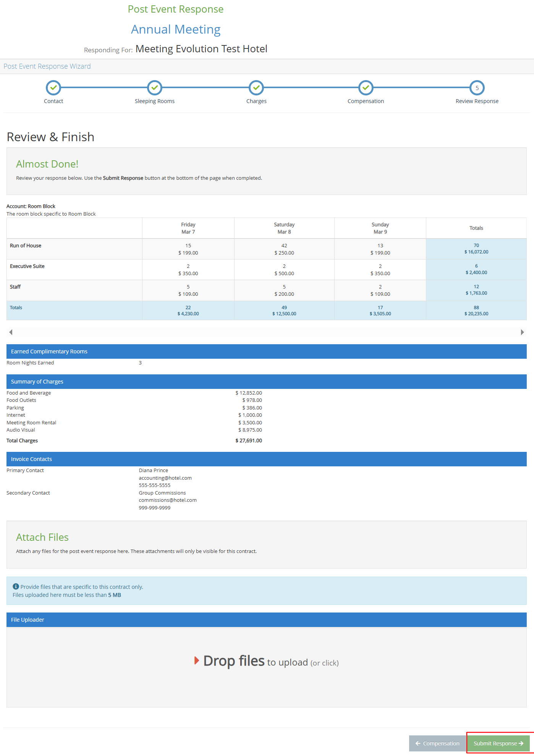Submit the response with green button
This screenshot has height=756, width=534.
(x=498, y=743)
